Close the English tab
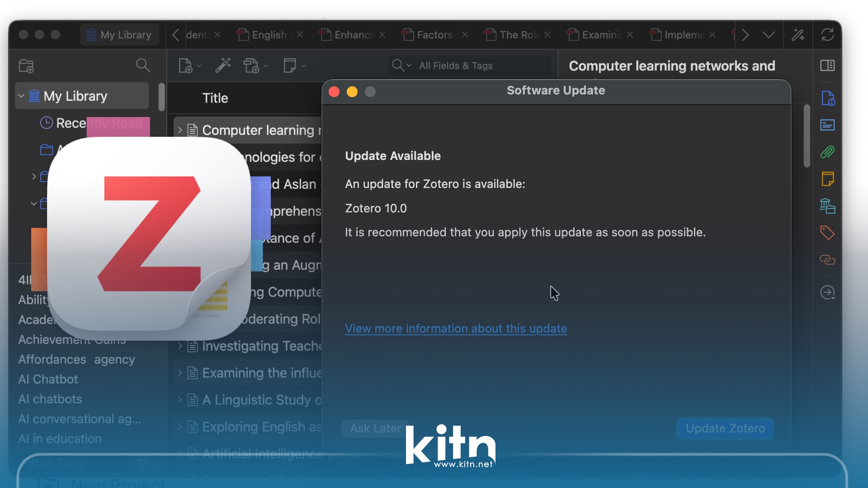The width and height of the screenshot is (868, 488). pyautogui.click(x=300, y=35)
